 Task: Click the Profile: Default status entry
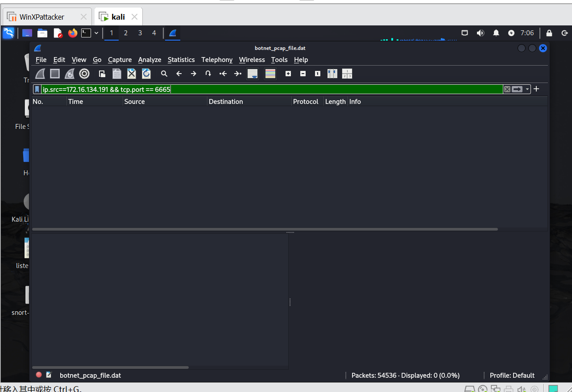pyautogui.click(x=512, y=375)
